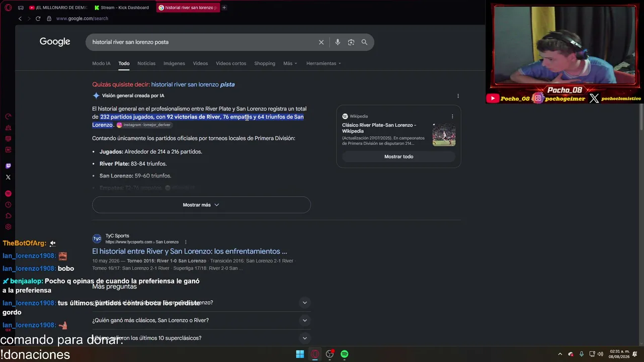Open a new tab with plus button
This screenshot has height=362, width=644.
coord(224,8)
